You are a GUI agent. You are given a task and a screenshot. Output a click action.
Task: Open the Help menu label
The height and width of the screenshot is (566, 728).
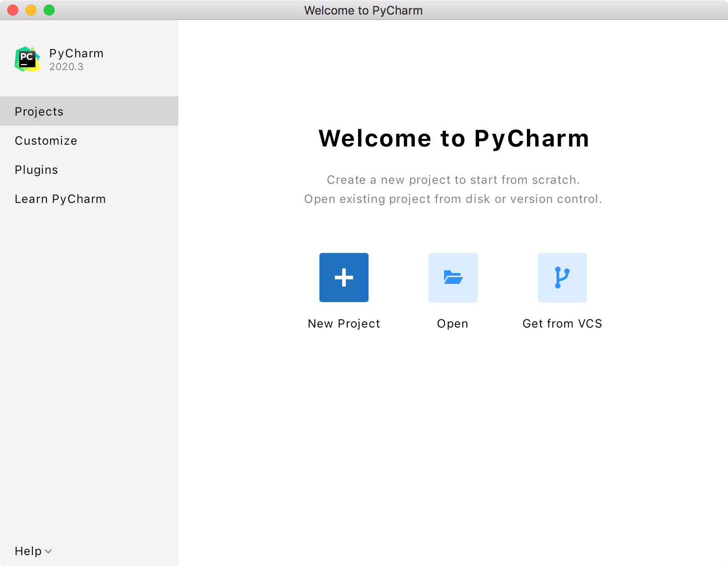(x=28, y=551)
